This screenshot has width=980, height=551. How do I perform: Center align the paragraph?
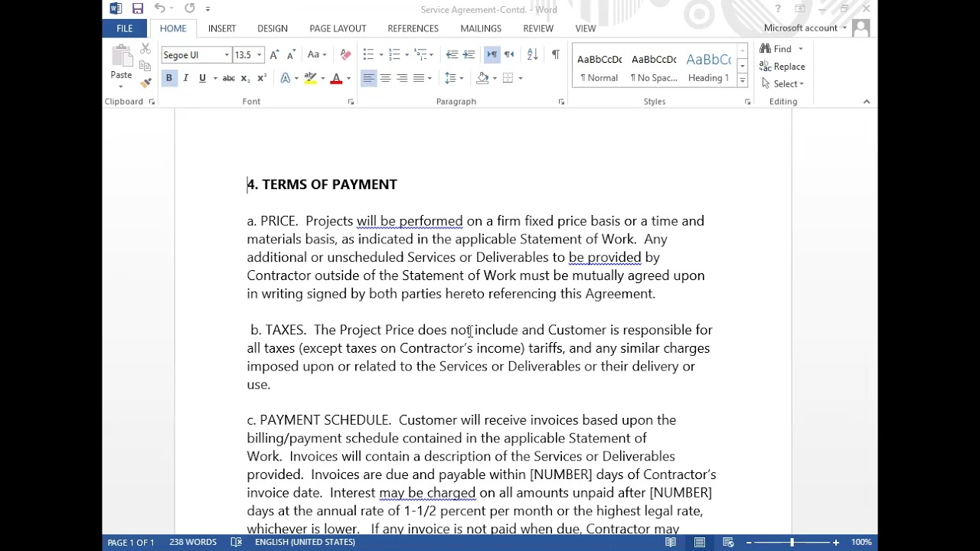(x=385, y=78)
